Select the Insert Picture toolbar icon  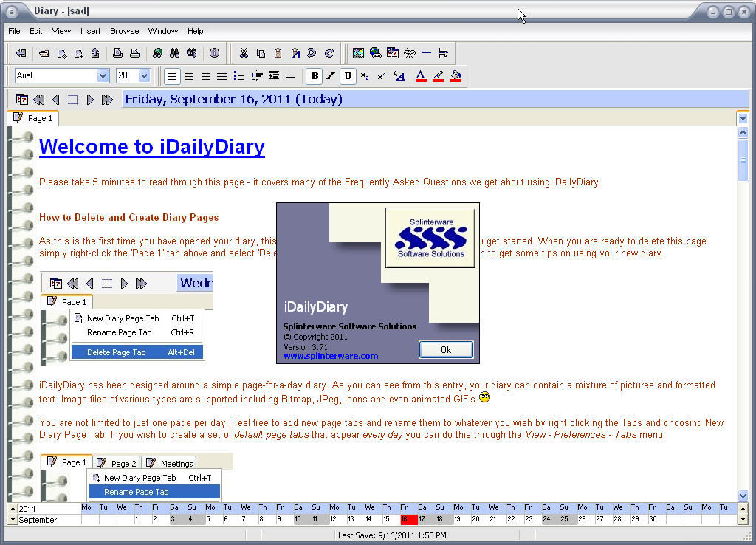click(357, 53)
